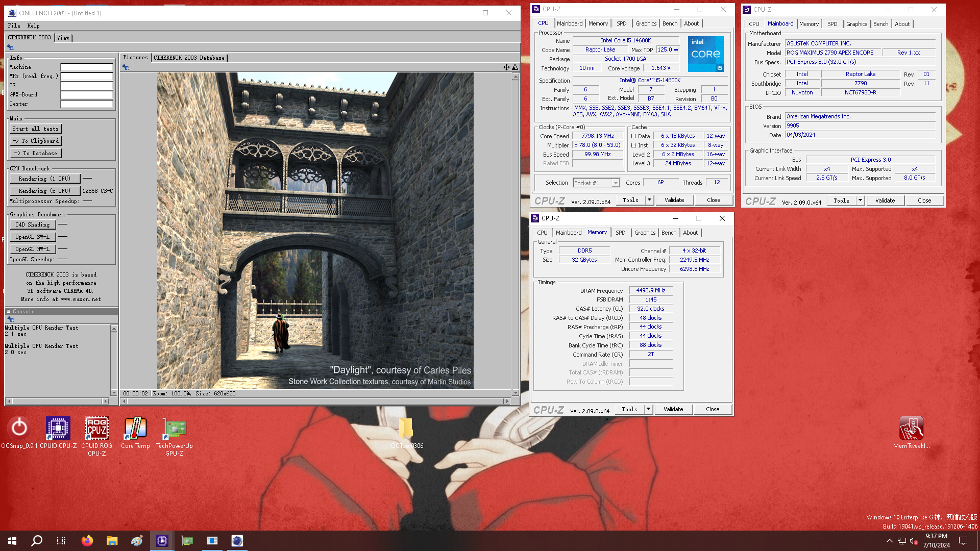The image size is (980, 551).
Task: Switch to the CINEBENCH taskbar window
Action: pos(237,541)
